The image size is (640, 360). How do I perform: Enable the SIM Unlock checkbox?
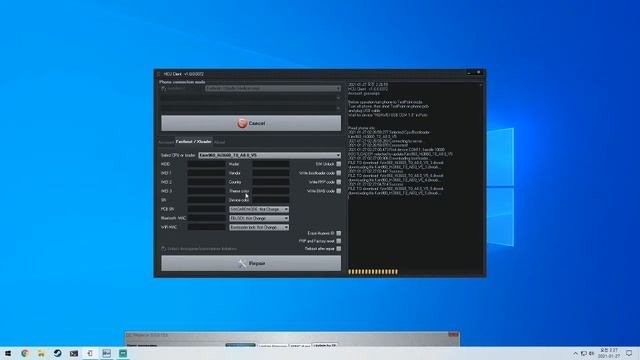click(338, 164)
